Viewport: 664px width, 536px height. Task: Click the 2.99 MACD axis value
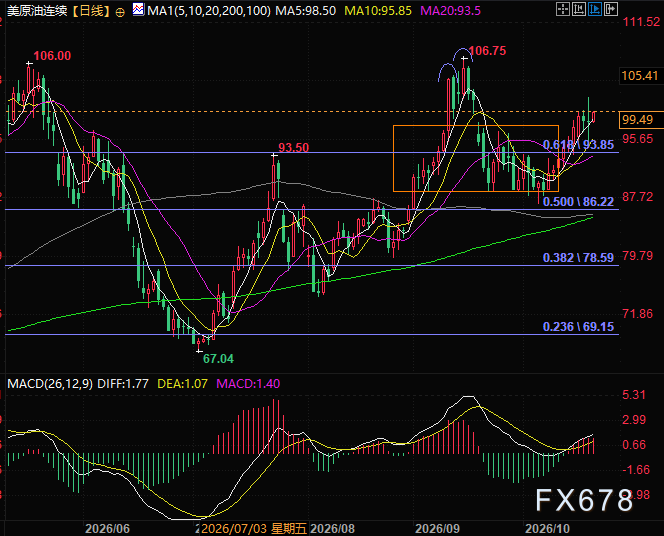coord(634,420)
